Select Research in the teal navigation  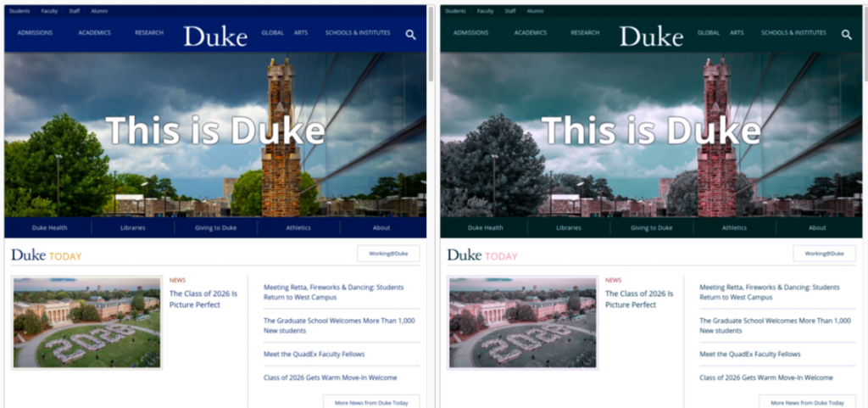point(585,33)
